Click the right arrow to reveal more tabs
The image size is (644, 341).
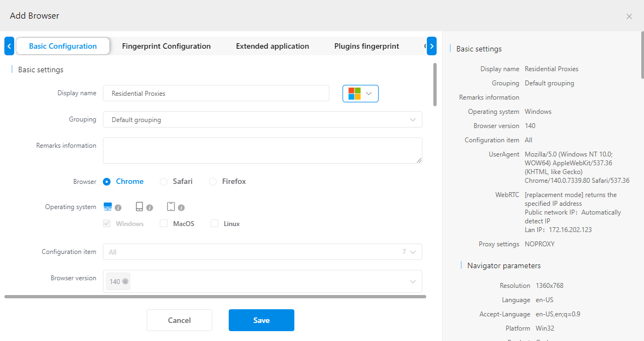point(432,46)
